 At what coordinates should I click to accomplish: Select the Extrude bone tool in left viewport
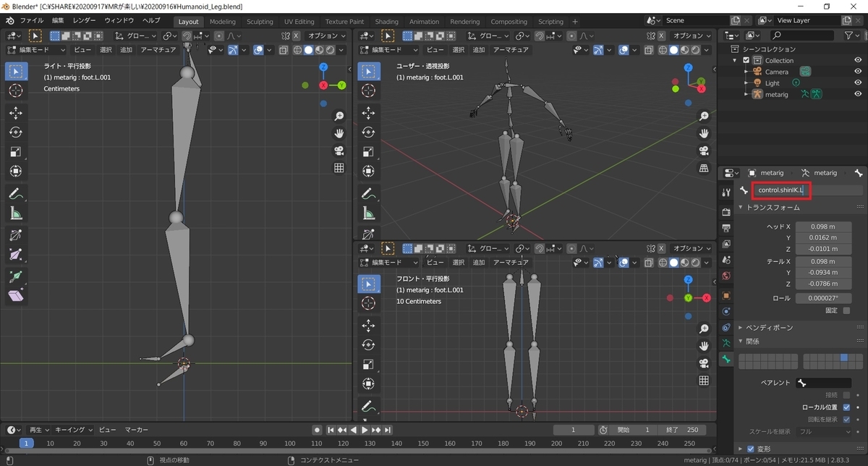coord(16,277)
